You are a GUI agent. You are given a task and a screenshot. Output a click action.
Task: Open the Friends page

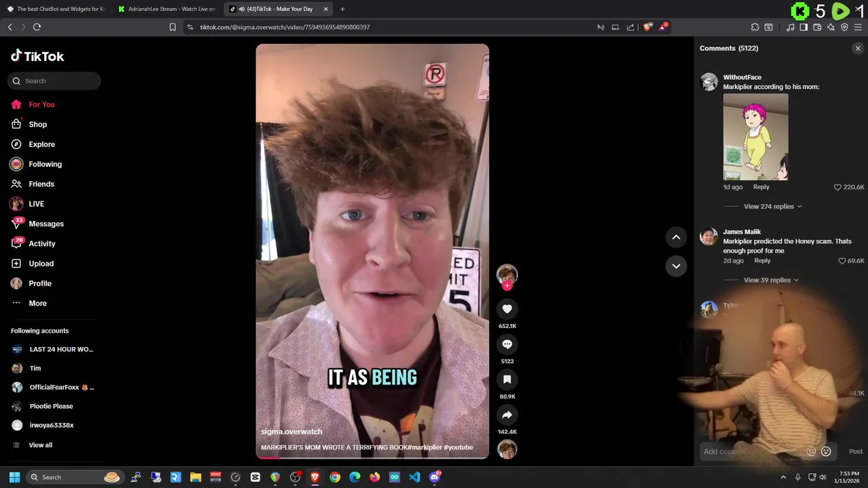point(41,184)
